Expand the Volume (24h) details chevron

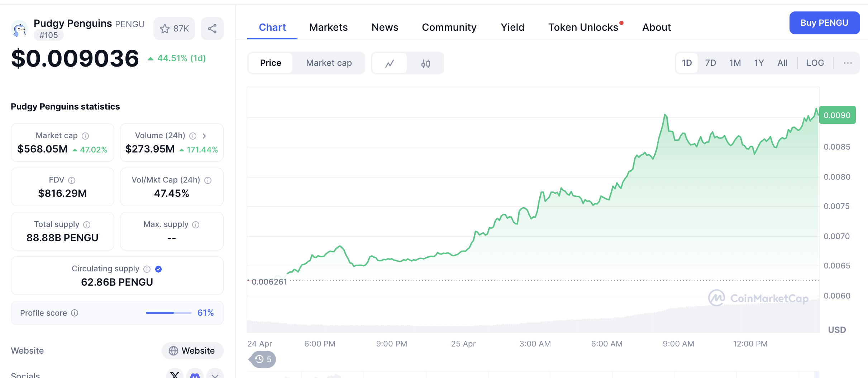tap(204, 136)
